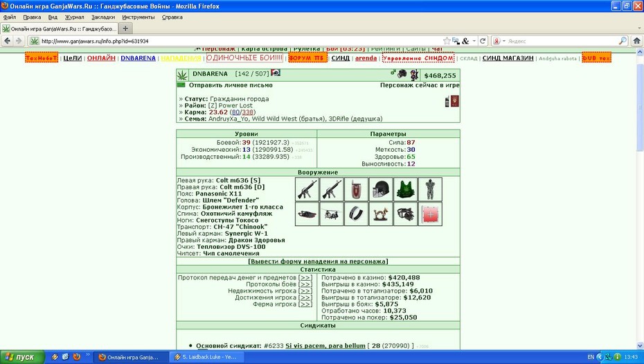Click the envelope icon to send message
This screenshot has width=644, height=364.
pyautogui.click(x=181, y=85)
